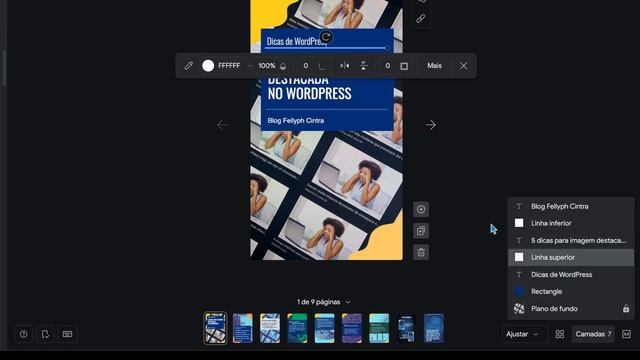The image size is (640, 360).
Task: Go to the previous page arrow
Action: click(222, 124)
